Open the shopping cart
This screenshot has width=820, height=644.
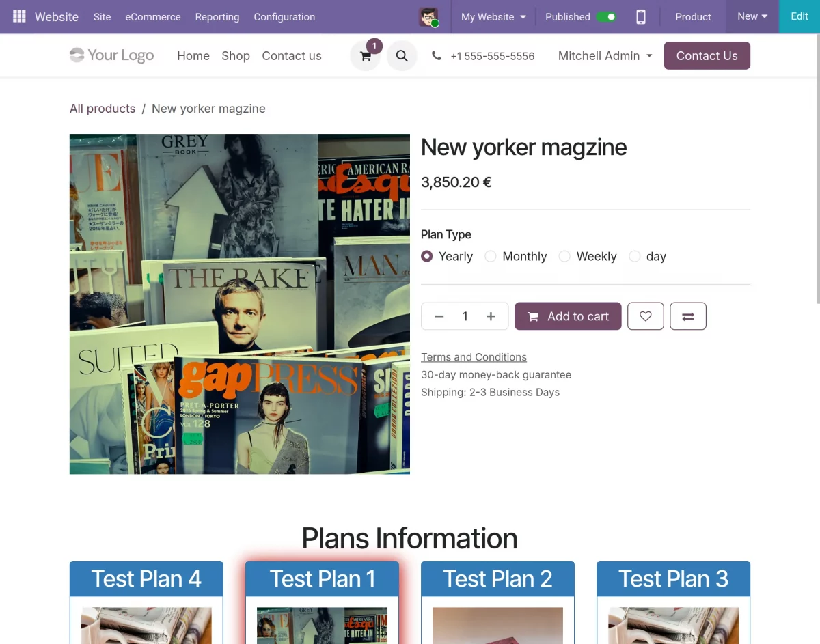[366, 55]
